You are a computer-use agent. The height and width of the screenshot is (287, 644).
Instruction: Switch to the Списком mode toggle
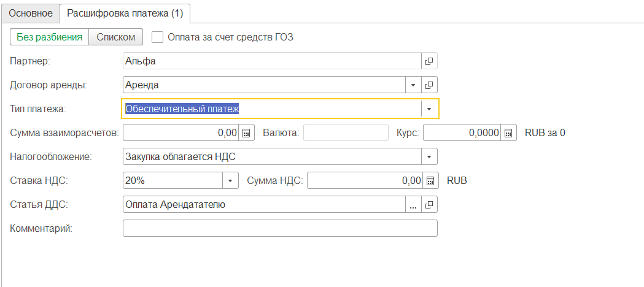116,37
